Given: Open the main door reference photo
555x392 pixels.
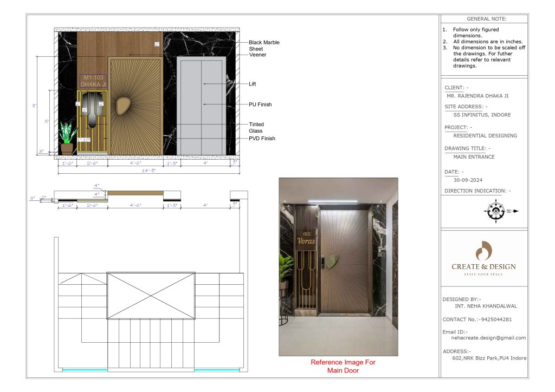Looking at the screenshot, I should coord(338,266).
